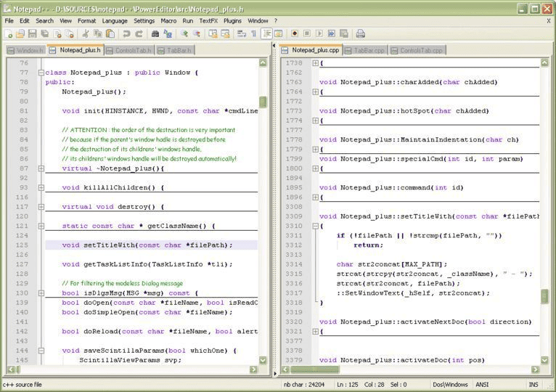The width and height of the screenshot is (556, 392).
Task: Open the TextFX menu
Action: pyautogui.click(x=208, y=21)
